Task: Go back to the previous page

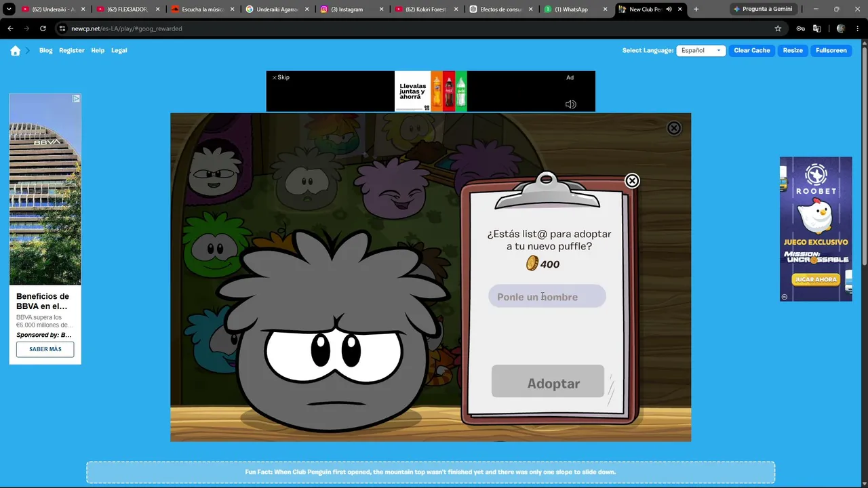Action: 10,28
